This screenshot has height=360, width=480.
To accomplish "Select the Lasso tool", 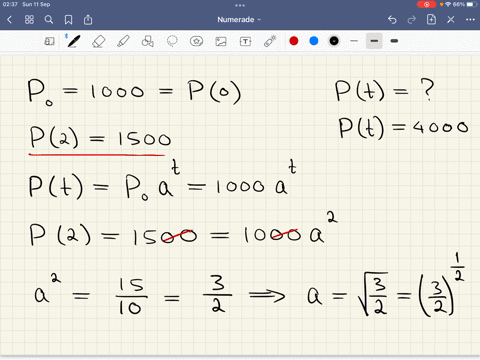I will click(x=172, y=41).
